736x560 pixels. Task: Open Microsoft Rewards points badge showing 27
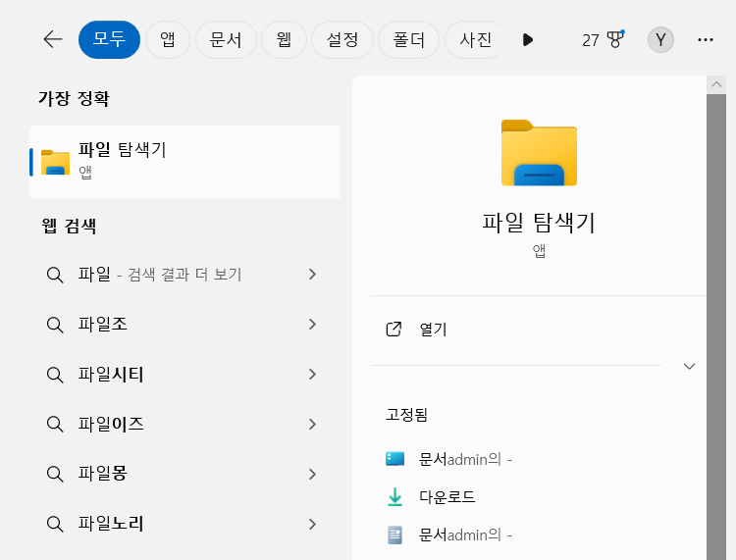pos(603,40)
